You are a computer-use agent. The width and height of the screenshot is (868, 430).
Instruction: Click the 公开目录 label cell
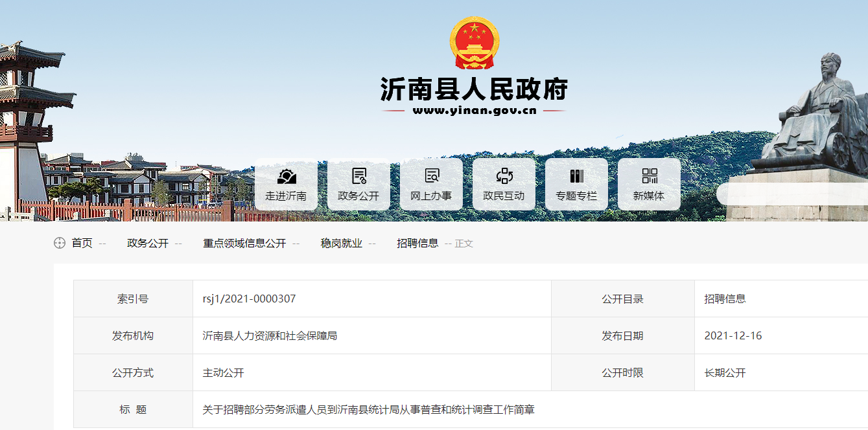tap(623, 299)
